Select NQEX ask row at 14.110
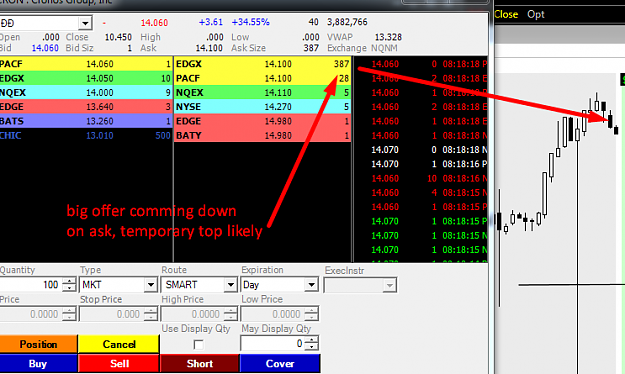Screen dimensions: 625x374 click(x=262, y=93)
